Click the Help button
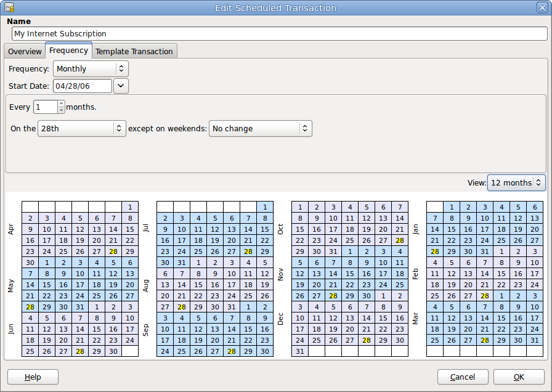The height and width of the screenshot is (392, 552). tap(33, 377)
